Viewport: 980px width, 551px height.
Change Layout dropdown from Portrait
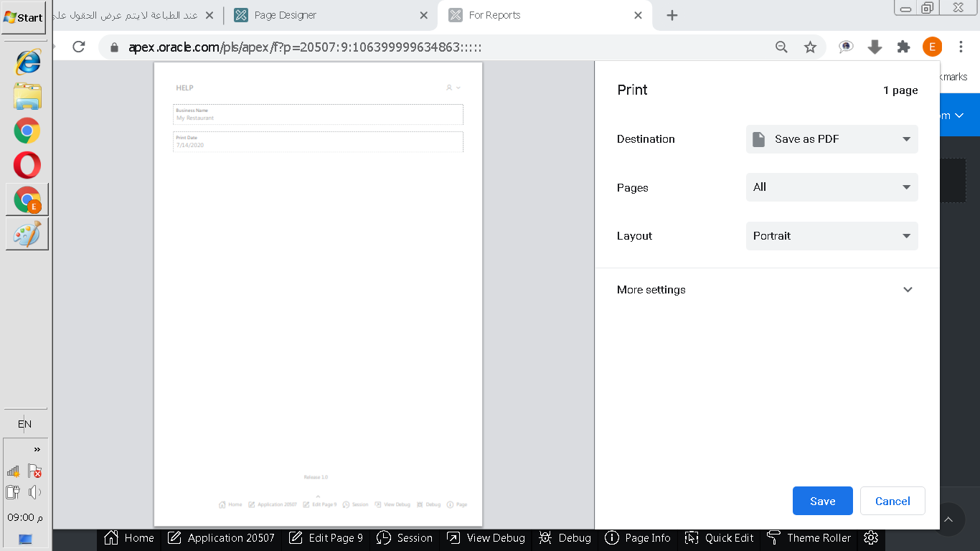click(x=831, y=236)
